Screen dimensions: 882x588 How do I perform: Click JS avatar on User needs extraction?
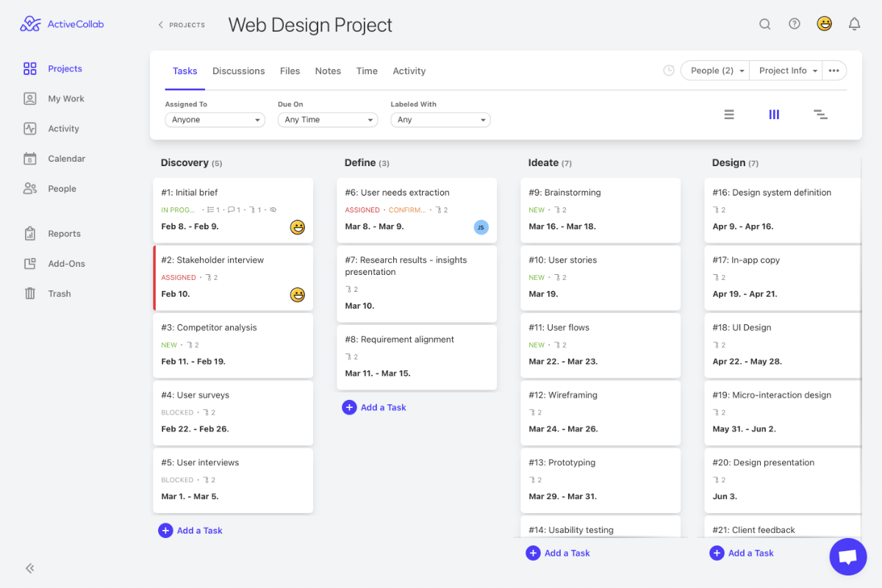coord(481,227)
